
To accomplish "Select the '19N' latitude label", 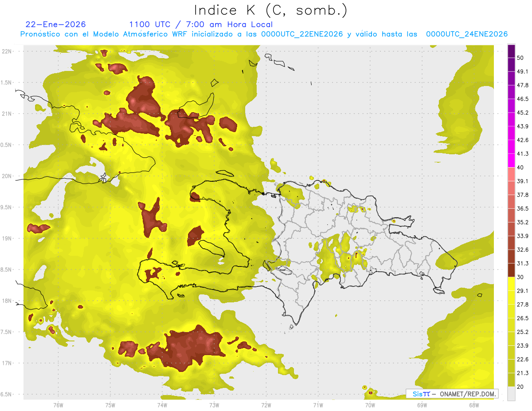I will coord(7,239).
